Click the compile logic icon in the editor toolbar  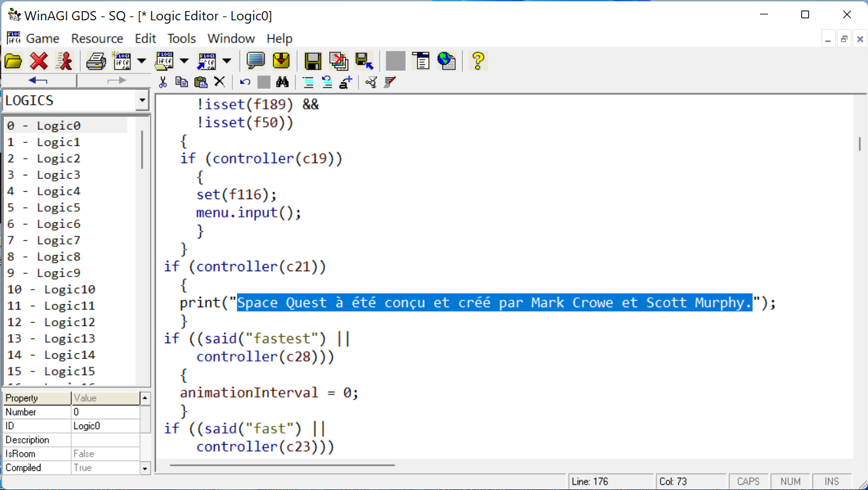[x=371, y=82]
